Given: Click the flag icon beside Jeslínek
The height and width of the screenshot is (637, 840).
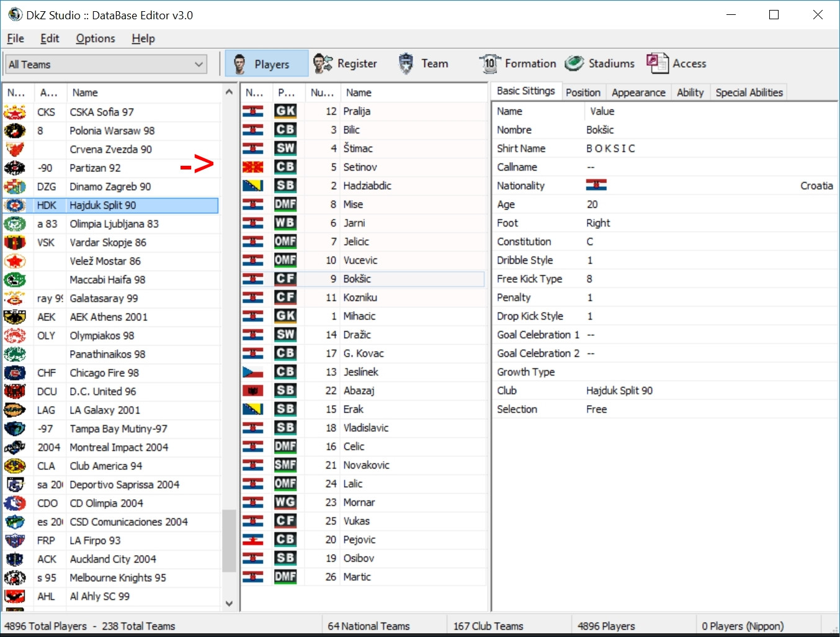Looking at the screenshot, I should tap(253, 372).
